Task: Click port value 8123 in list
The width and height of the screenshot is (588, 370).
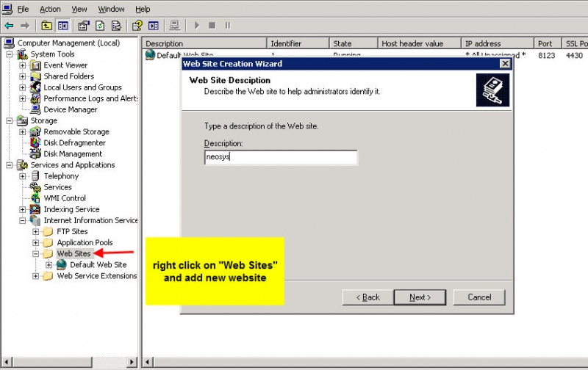Action: pos(546,55)
